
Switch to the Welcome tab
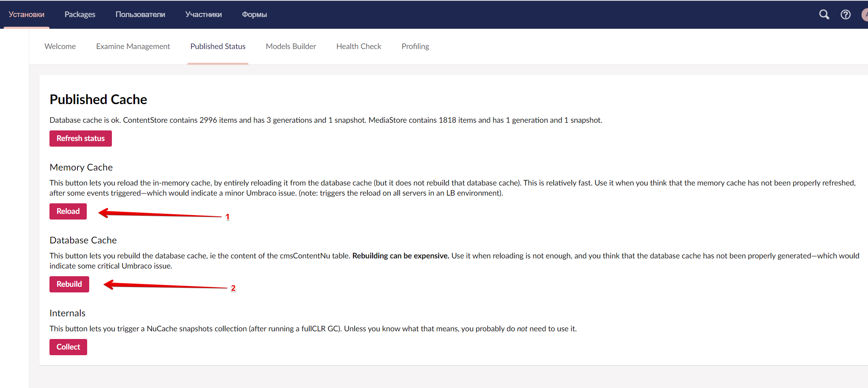tap(60, 46)
